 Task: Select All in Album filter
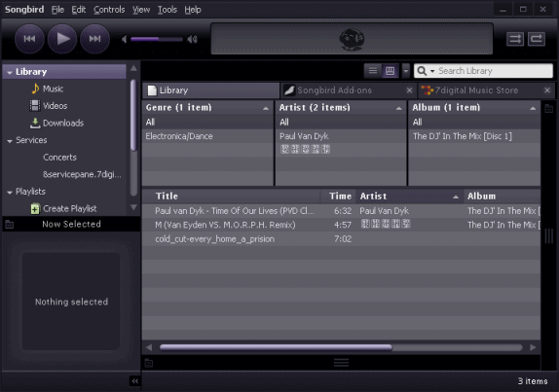pos(474,123)
